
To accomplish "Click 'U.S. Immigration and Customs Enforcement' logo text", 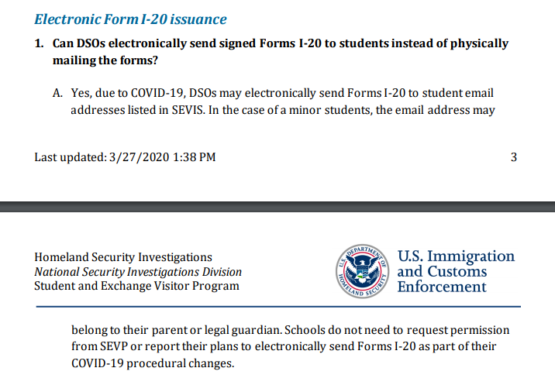I will click(x=456, y=271).
